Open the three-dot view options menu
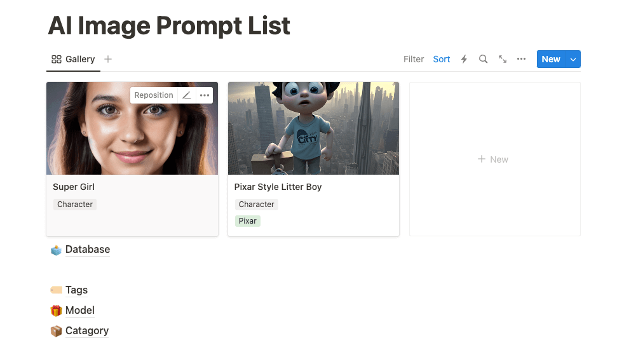The width and height of the screenshot is (617, 364). coord(522,59)
